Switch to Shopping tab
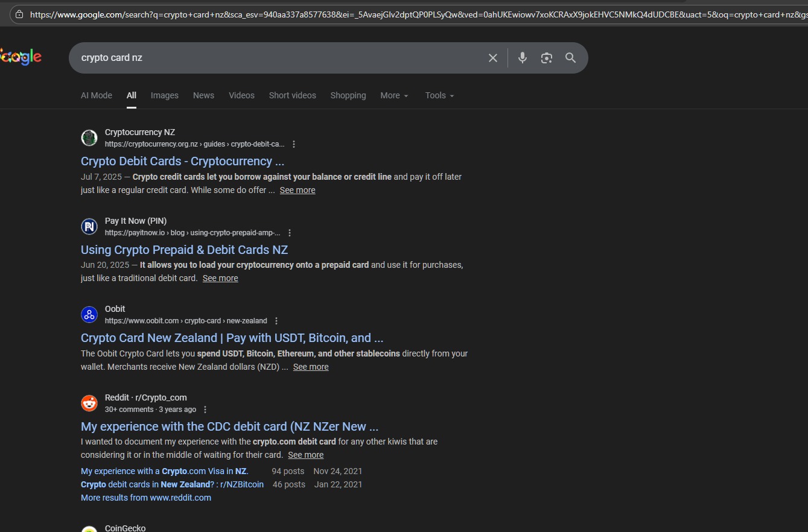This screenshot has height=532, width=808. click(x=348, y=95)
